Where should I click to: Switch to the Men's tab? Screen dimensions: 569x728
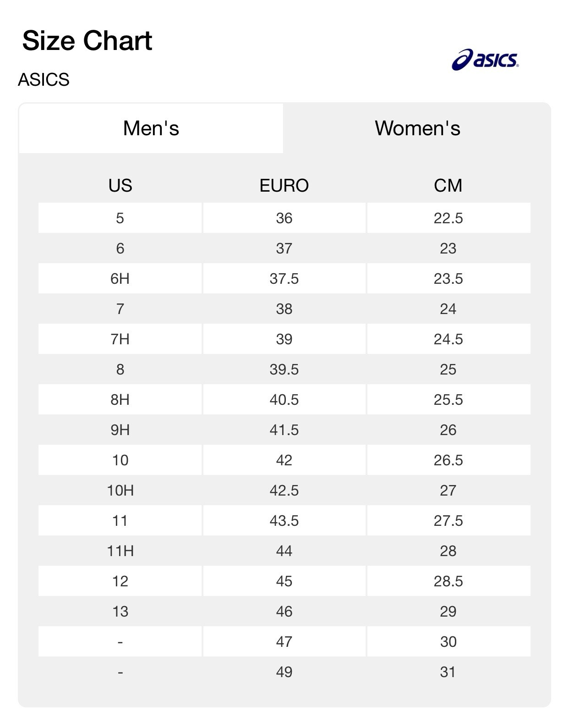[x=151, y=128]
